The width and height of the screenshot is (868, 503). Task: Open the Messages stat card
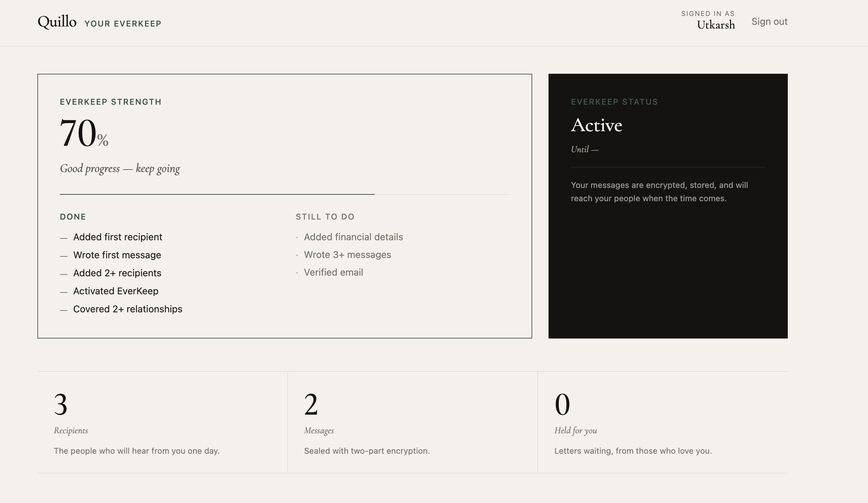click(x=412, y=422)
